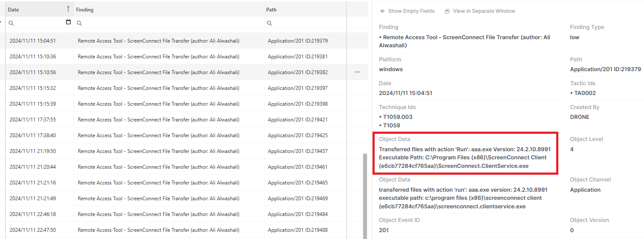Click the Object Event ID value 201
The height and width of the screenshot is (239, 644).
384,230
